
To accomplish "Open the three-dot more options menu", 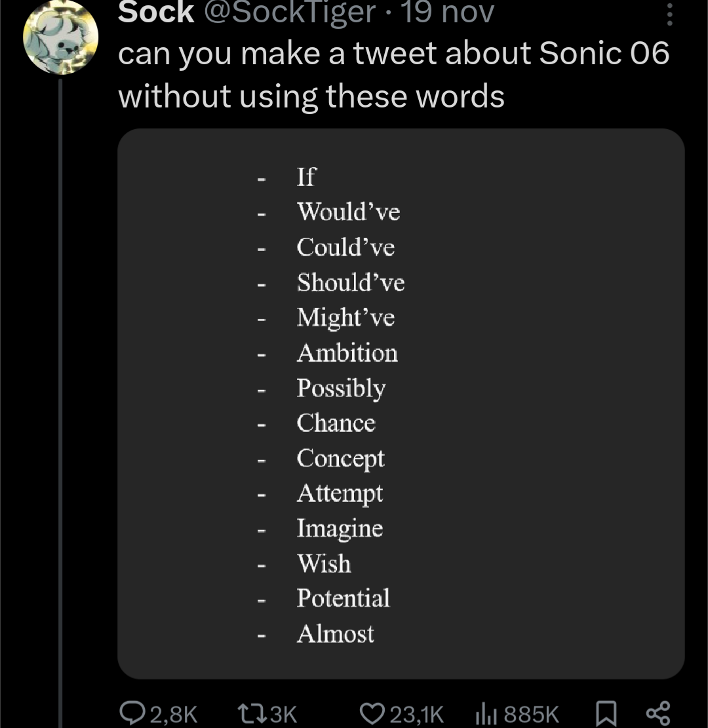I will click(x=669, y=13).
